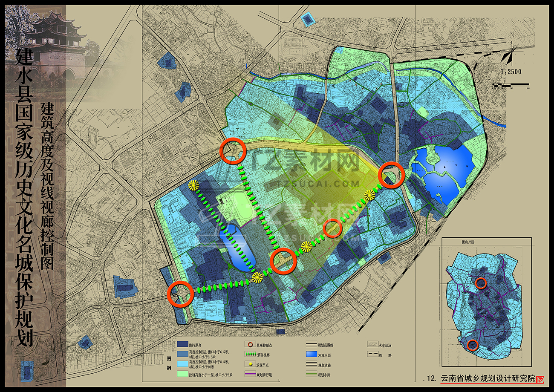The width and height of the screenshot is (554, 392).
Task: Click the hatched 火车站场 legend symbol
Action: click(373, 344)
